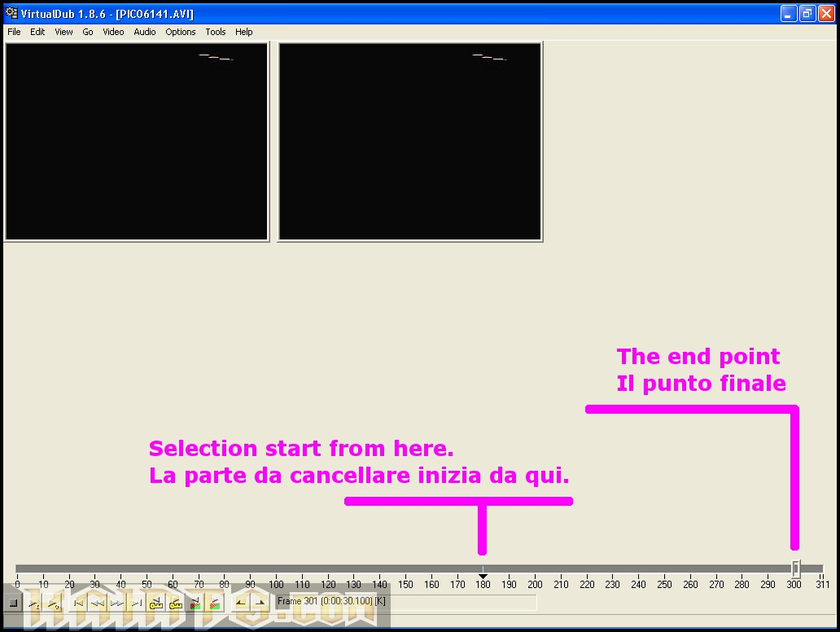This screenshot has height=632, width=840.
Task: Click the input video pane on the left
Action: tap(137, 142)
